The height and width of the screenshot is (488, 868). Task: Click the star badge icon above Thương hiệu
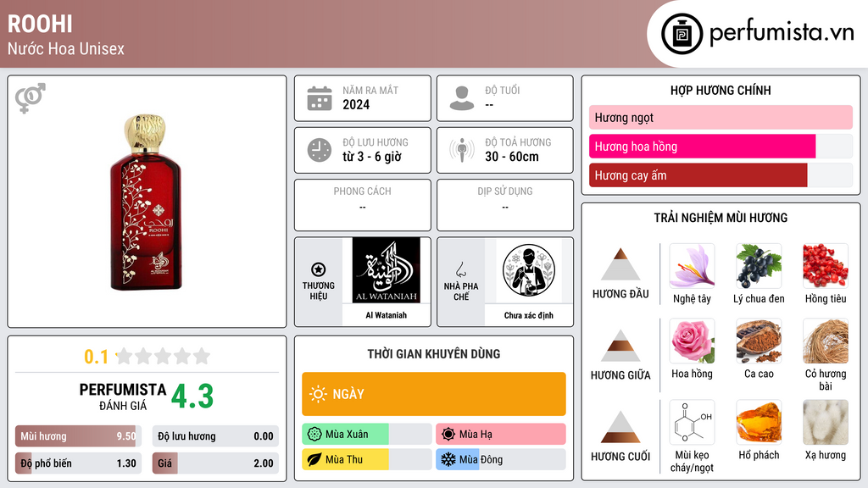coord(319,269)
